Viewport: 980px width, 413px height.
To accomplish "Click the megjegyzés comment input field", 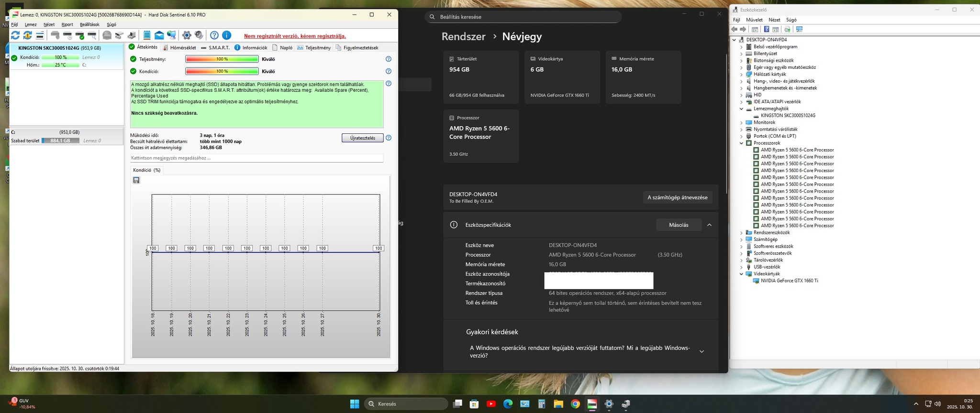I will [256, 158].
